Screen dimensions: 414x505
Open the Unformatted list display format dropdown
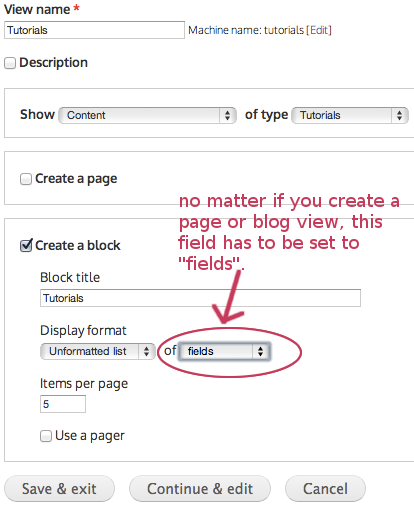(98, 351)
